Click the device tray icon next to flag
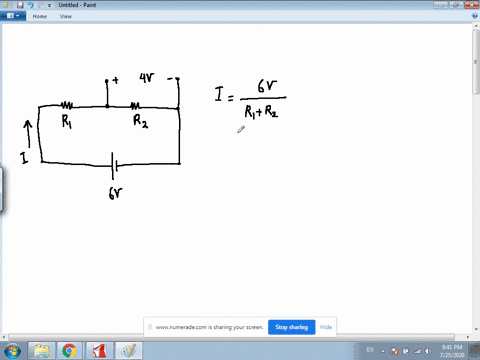The image size is (480, 360). [x=406, y=351]
